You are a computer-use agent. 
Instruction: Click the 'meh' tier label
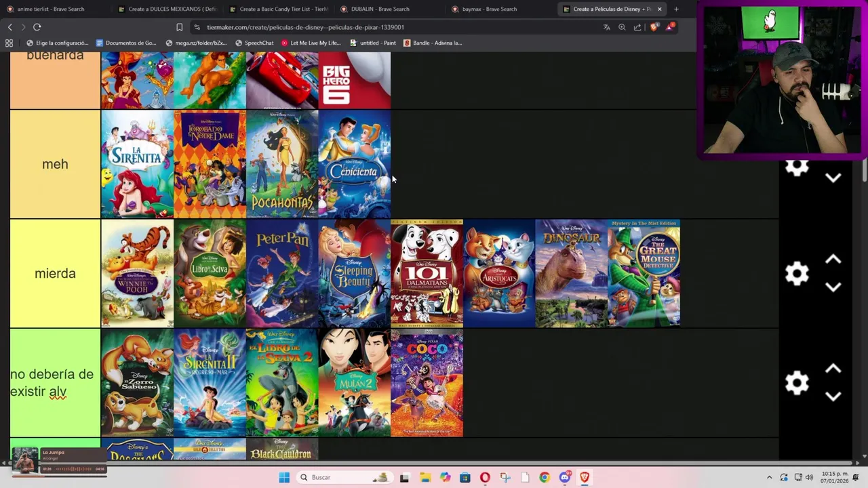pyautogui.click(x=55, y=164)
